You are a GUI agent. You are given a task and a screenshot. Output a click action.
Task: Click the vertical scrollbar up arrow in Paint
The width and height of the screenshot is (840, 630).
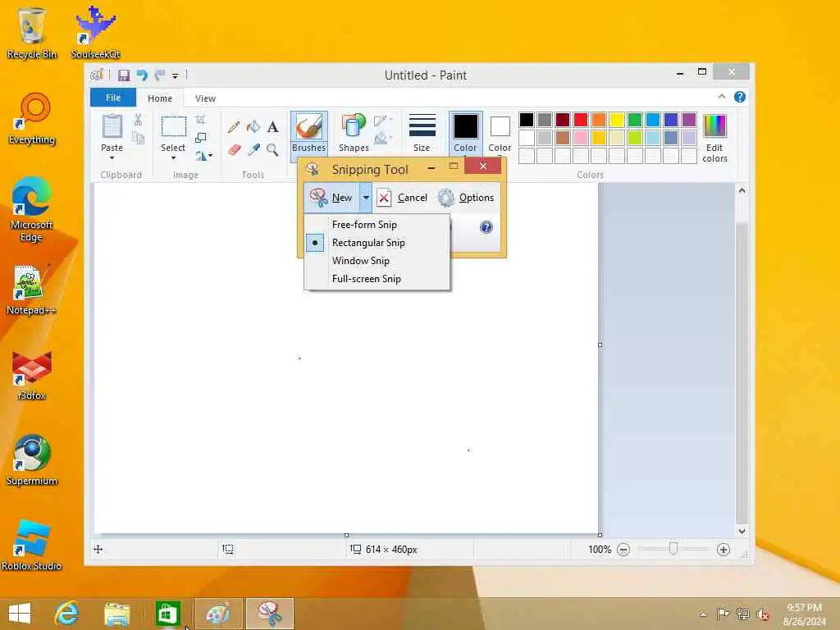click(x=742, y=190)
